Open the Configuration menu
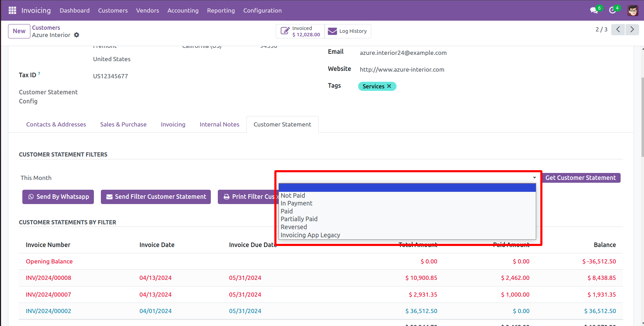The image size is (644, 326). click(262, 10)
